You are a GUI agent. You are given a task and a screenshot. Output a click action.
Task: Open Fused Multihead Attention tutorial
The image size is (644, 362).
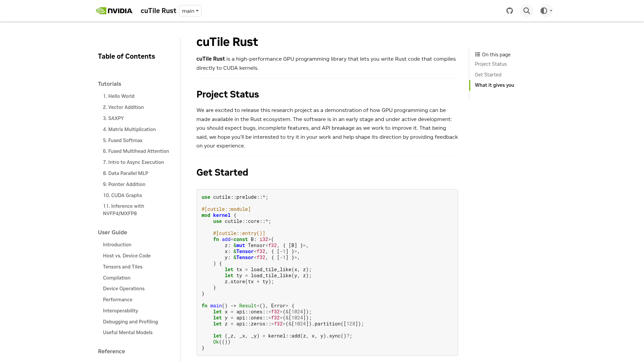(x=136, y=151)
